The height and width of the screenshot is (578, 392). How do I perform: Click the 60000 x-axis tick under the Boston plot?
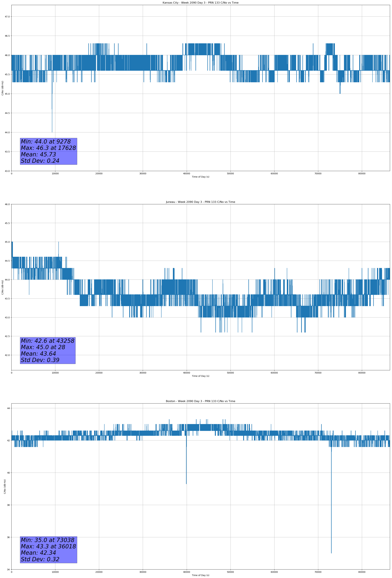(274, 572)
